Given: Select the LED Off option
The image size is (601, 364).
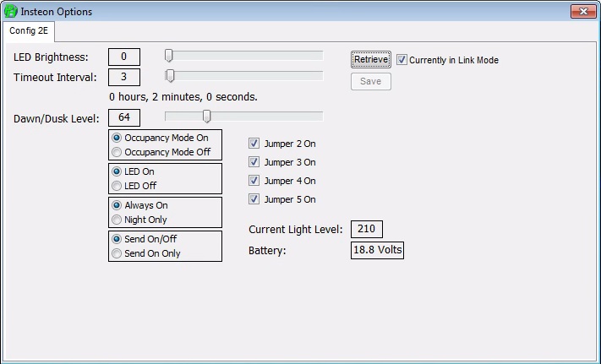Looking at the screenshot, I should tap(117, 186).
